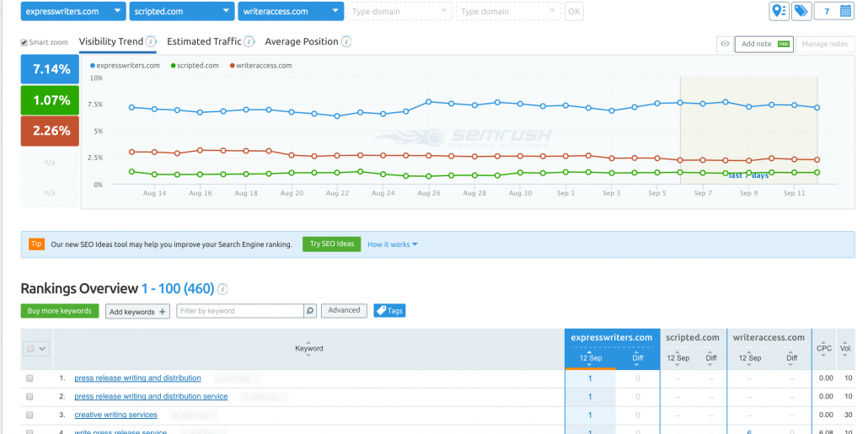Click the keyword filter search magnifier
Image resolution: width=868 pixels, height=434 pixels.
point(311,311)
